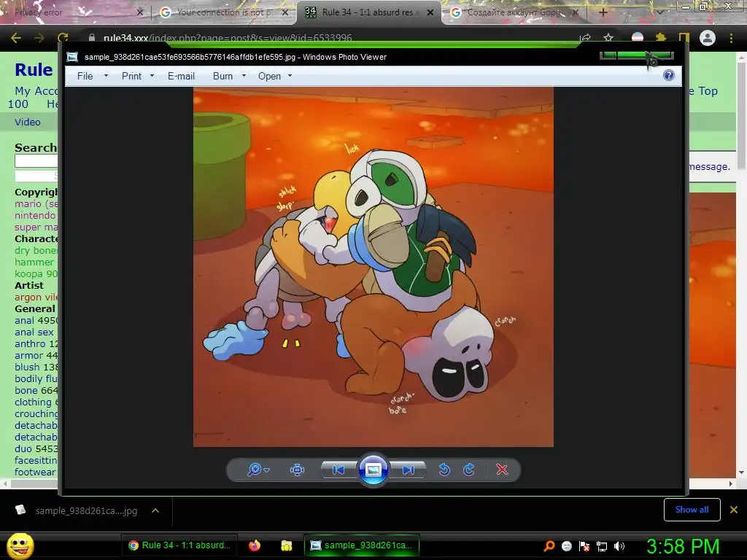Open the Print menu in Photo Viewer
The image size is (747, 560).
tap(131, 76)
